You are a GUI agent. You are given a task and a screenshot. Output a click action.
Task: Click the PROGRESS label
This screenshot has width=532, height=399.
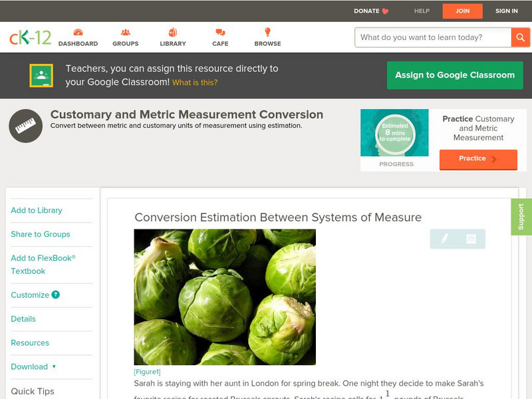[x=396, y=164]
